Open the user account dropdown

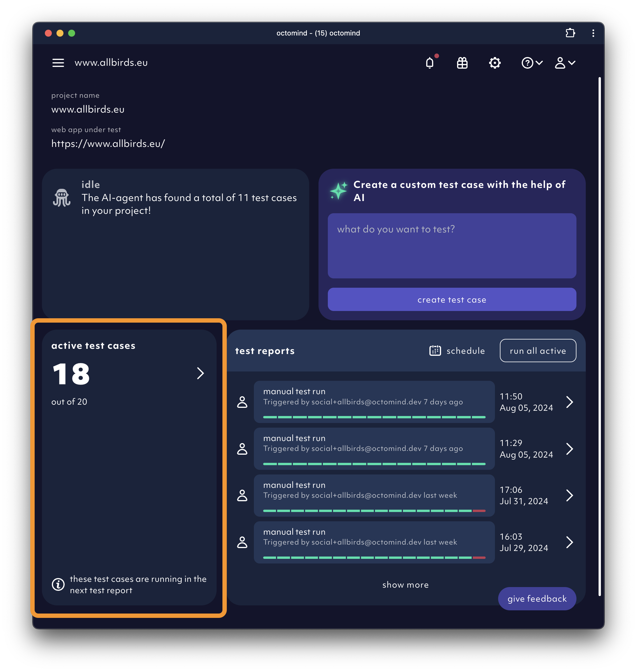click(x=565, y=63)
